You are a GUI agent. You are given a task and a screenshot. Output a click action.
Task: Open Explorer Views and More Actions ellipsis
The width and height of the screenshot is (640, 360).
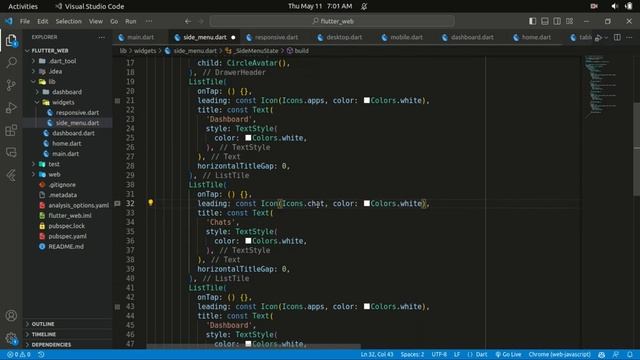click(102, 37)
